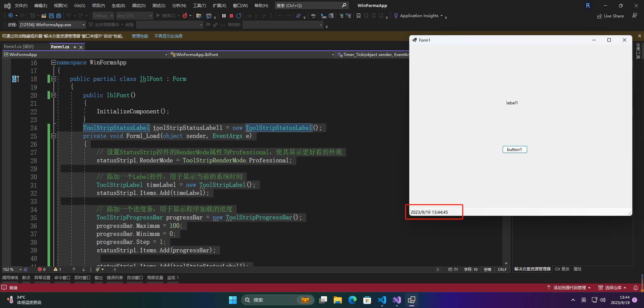Open the feedback person icon beside Live Share
The height and width of the screenshot is (308, 644).
coord(635,16)
